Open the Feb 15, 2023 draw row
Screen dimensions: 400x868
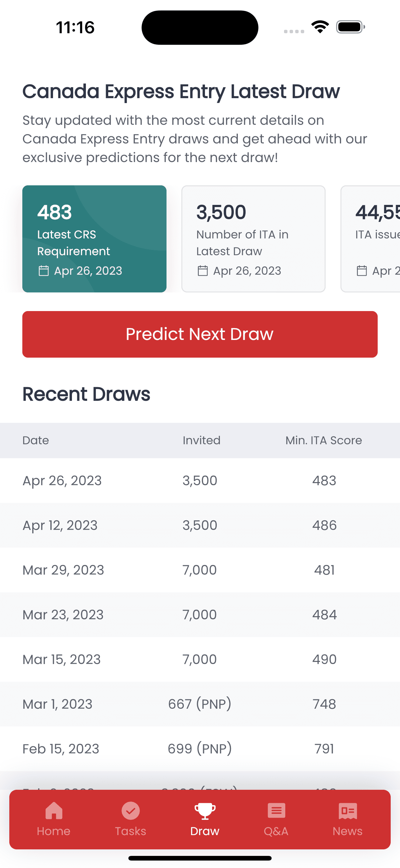point(200,748)
